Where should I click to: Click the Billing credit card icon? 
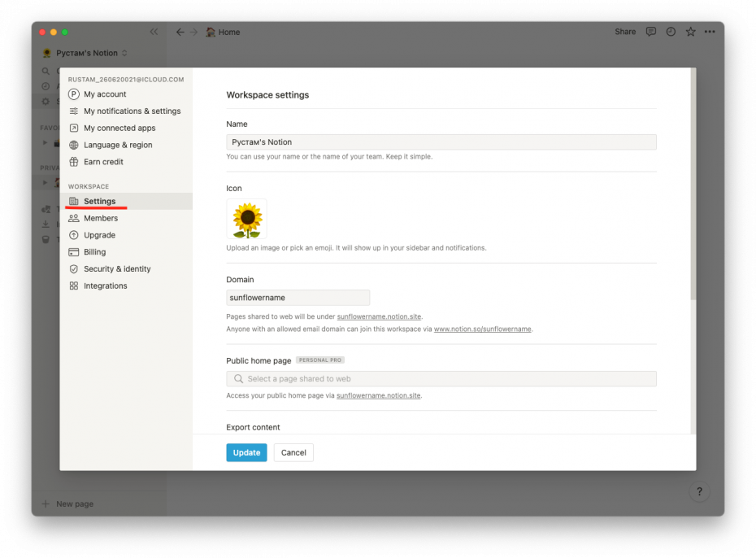(74, 252)
